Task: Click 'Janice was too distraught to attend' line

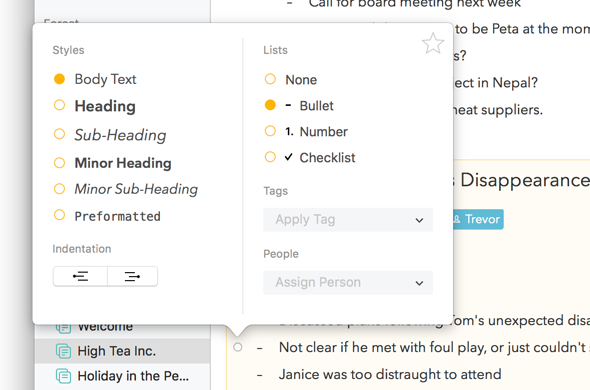Action: pos(390,375)
